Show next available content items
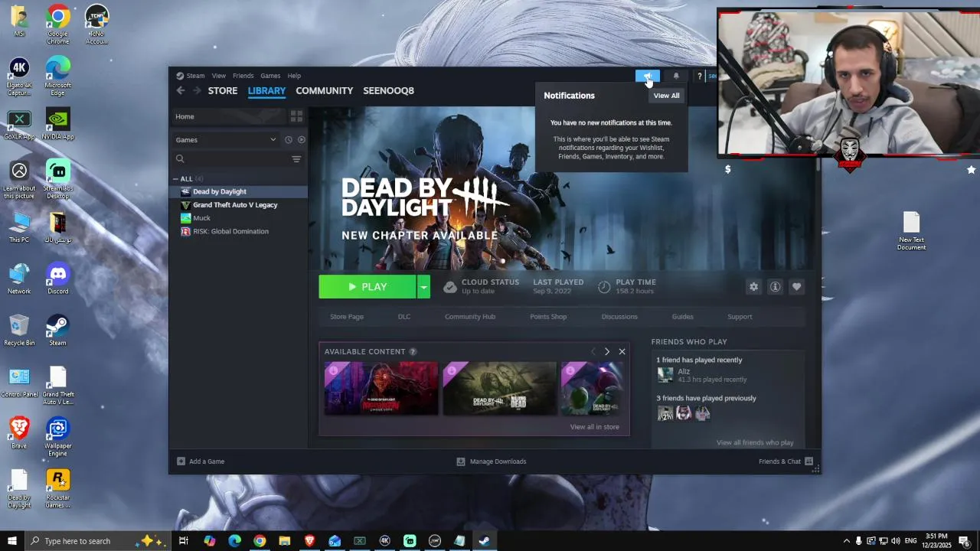This screenshot has width=980, height=551. pyautogui.click(x=607, y=352)
